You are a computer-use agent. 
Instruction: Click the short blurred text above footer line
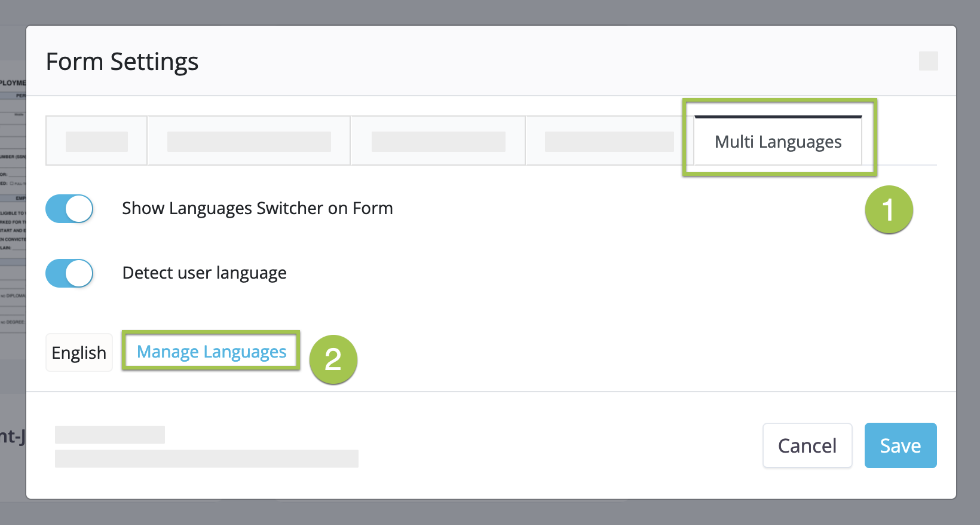(109, 435)
